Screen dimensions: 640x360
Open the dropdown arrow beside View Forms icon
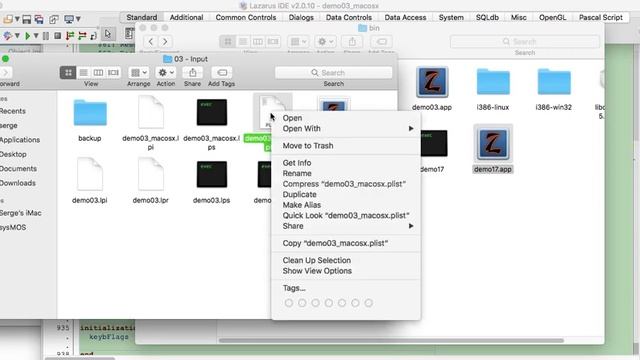pos(78,19)
